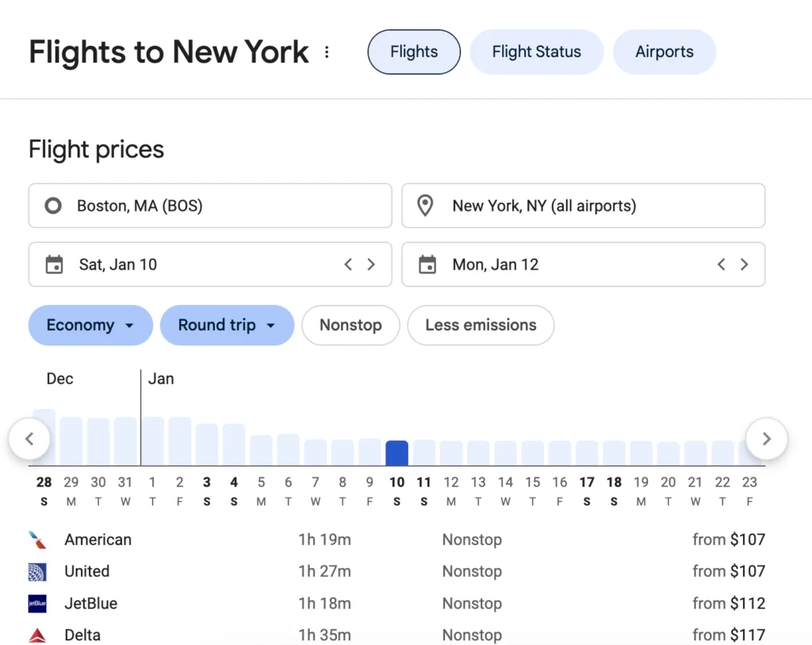Advance departure date to next day
The image size is (812, 645).
[x=371, y=265]
